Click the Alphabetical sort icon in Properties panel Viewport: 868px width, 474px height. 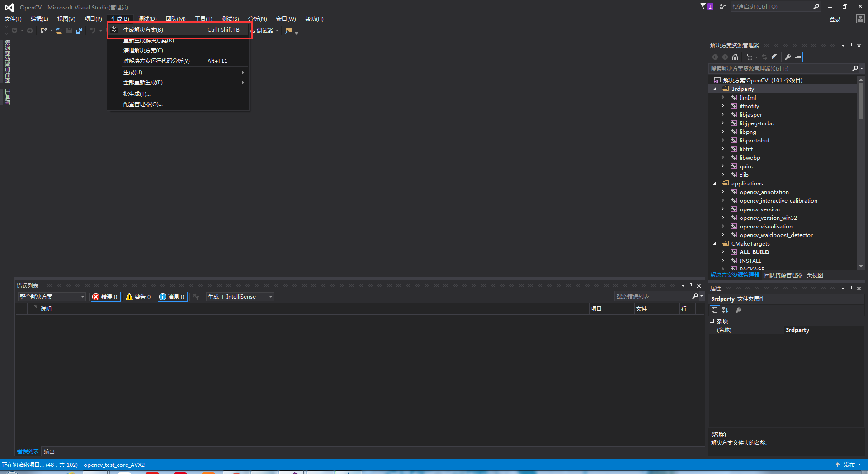(725, 310)
